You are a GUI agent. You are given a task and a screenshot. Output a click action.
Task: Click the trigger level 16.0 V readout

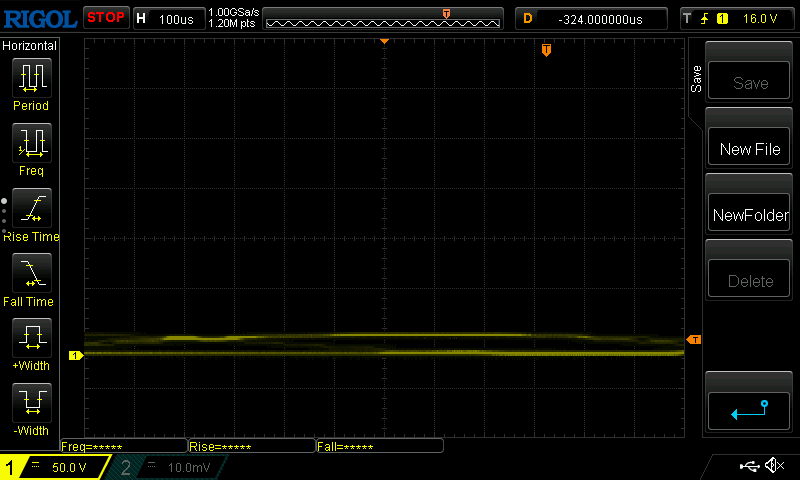pos(760,19)
